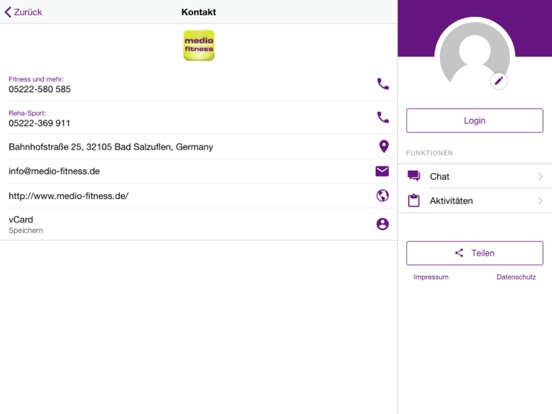The image size is (552, 414).
Task: Click the share icon in Teilen
Action: click(x=459, y=253)
